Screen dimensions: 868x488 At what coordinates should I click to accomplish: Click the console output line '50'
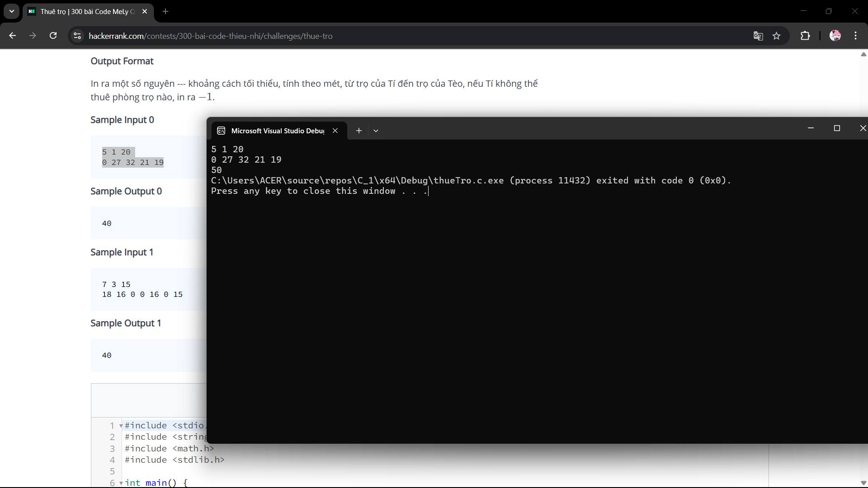coord(217,170)
